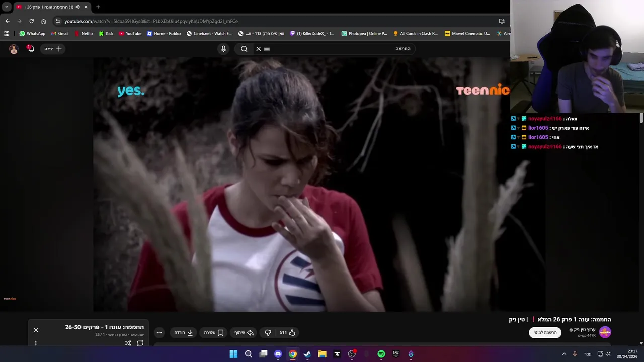Open the Windows Start menu
The image size is (644, 362).
(233, 354)
